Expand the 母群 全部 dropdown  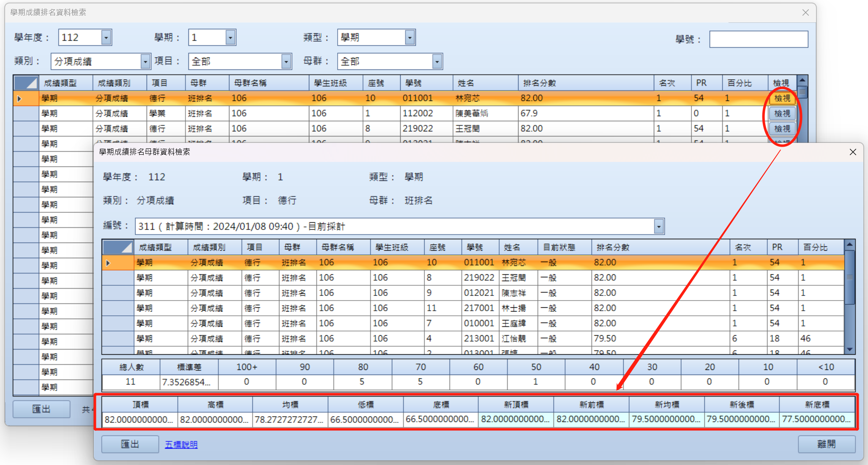[437, 62]
